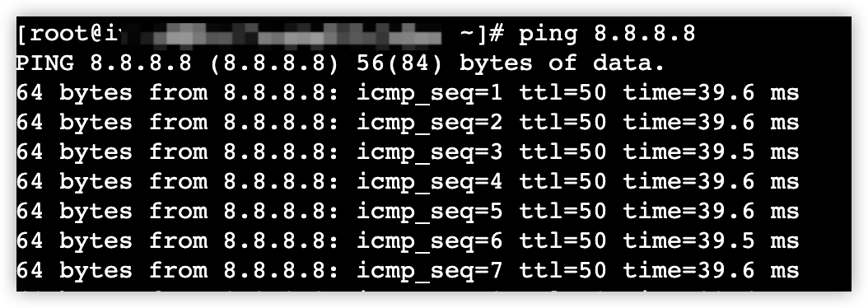Image resolution: width=868 pixels, height=308 pixels.
Task: Click the PING 8.8.8.8 header line
Action: pyautogui.click(x=340, y=63)
